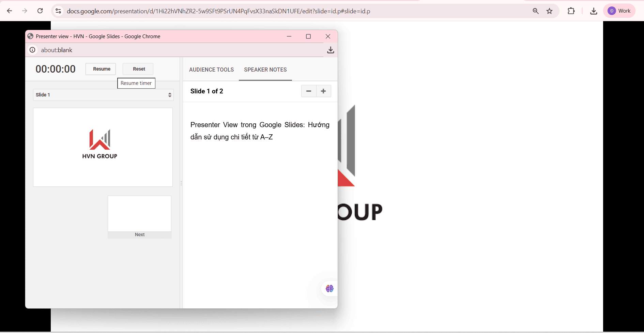Open the Work profile menu

click(x=619, y=11)
